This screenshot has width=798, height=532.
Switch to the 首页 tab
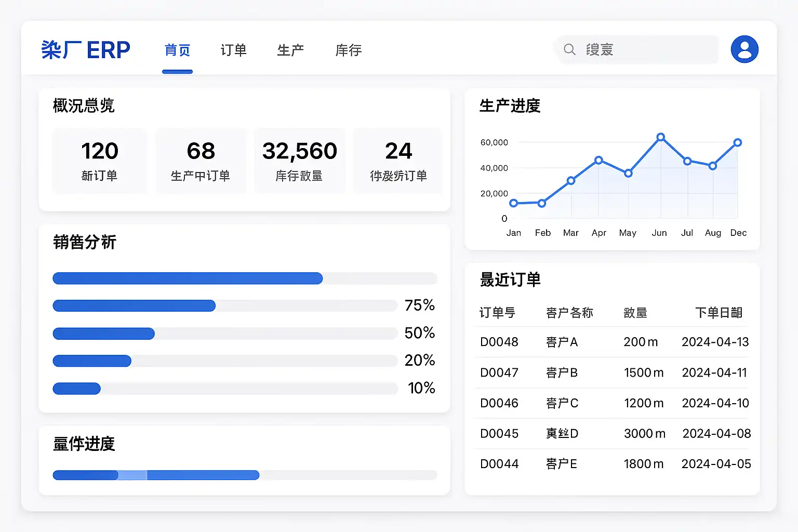tap(177, 50)
